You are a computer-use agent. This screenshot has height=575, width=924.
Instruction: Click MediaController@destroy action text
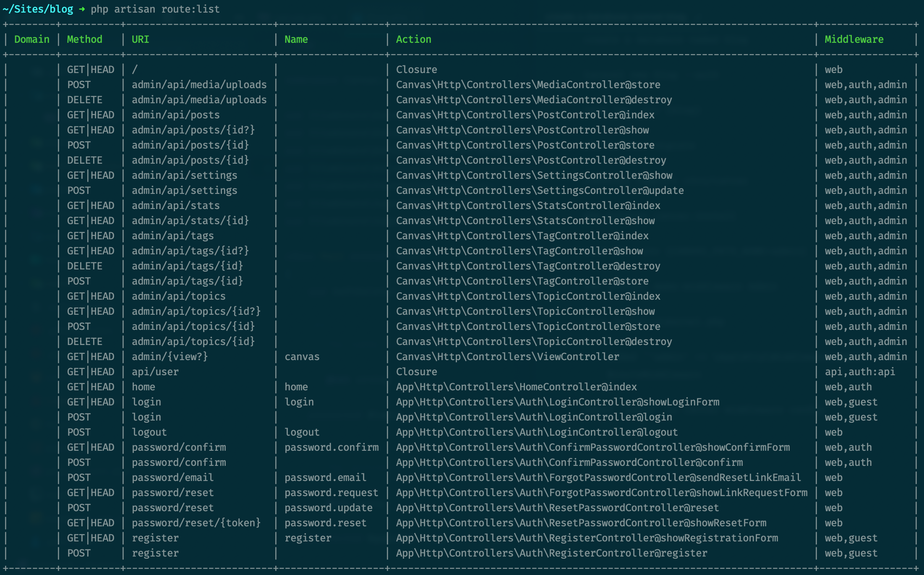point(534,100)
